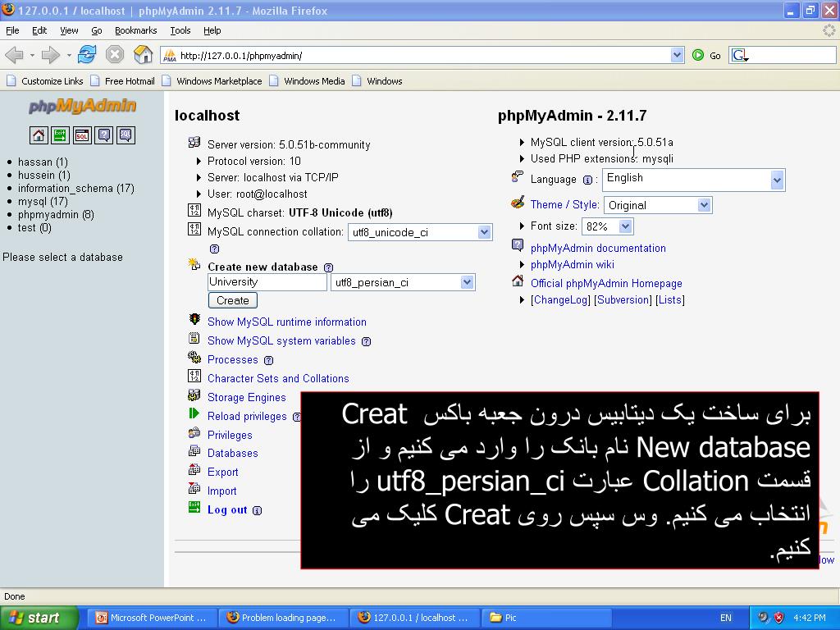The width and height of the screenshot is (840, 630).
Task: Click Firefox Back arrow button
Action: click(x=15, y=55)
